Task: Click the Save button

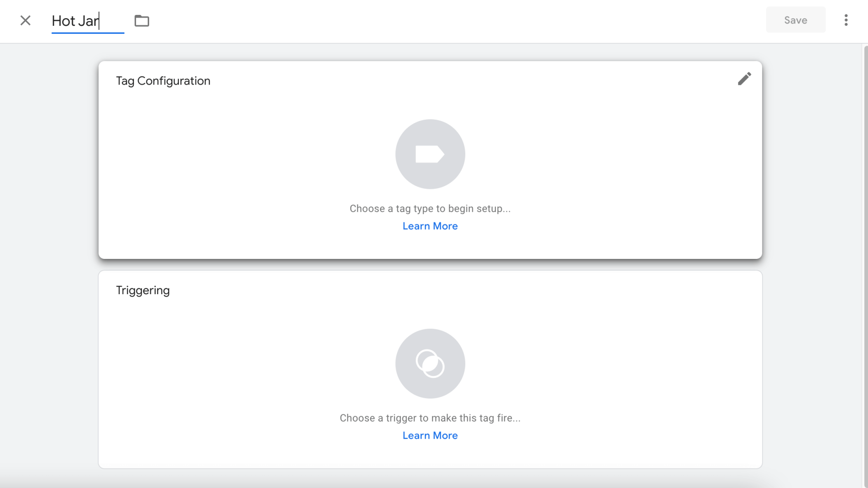Action: tap(796, 20)
